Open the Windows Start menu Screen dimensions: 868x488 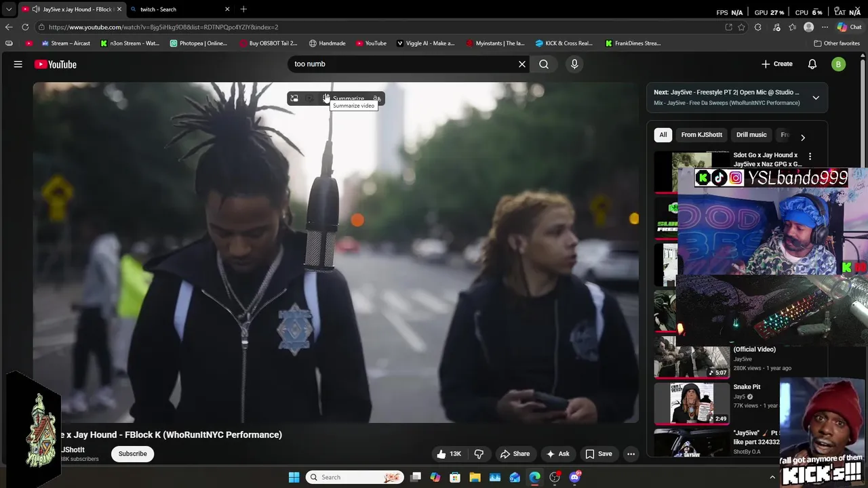294,477
